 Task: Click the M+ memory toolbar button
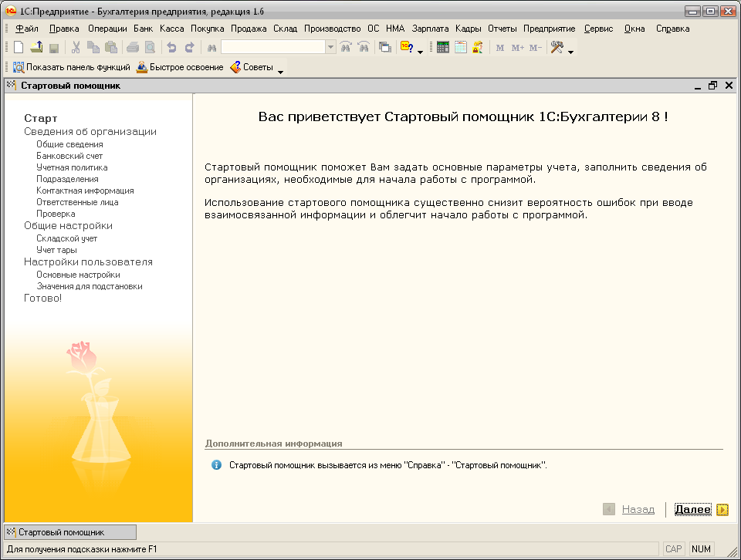point(517,48)
